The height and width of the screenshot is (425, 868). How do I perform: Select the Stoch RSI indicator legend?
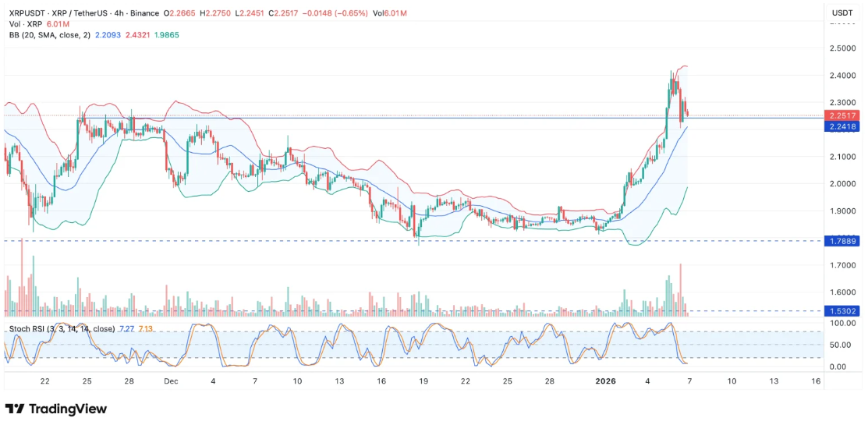click(x=62, y=328)
